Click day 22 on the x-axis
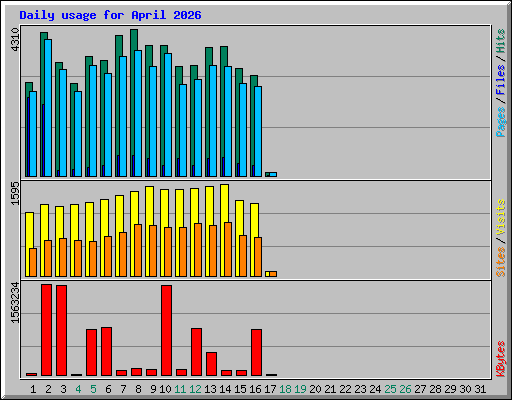The width and height of the screenshot is (512, 400). (x=345, y=389)
